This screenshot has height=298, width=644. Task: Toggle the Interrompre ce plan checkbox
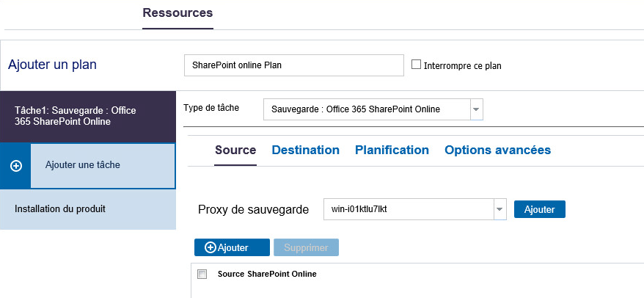416,65
